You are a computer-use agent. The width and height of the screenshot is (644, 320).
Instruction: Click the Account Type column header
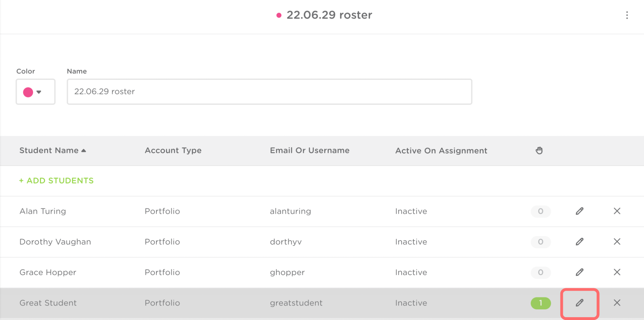pos(173,151)
